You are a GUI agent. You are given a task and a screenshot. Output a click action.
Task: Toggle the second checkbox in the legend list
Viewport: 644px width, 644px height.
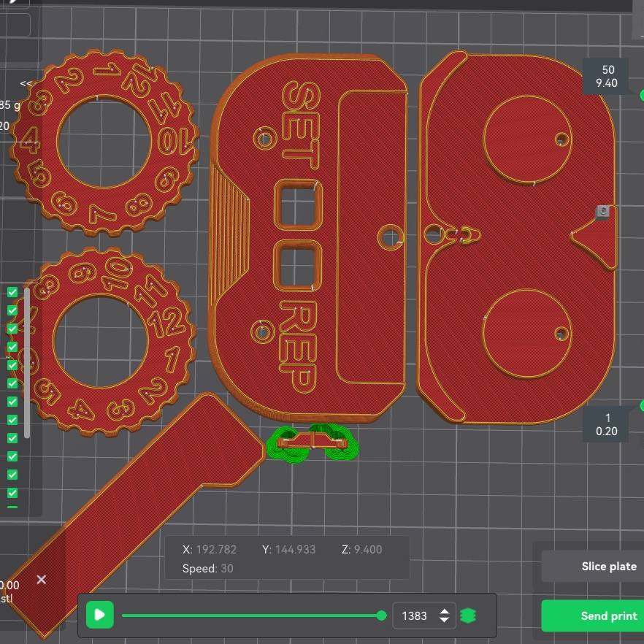pos(12,310)
